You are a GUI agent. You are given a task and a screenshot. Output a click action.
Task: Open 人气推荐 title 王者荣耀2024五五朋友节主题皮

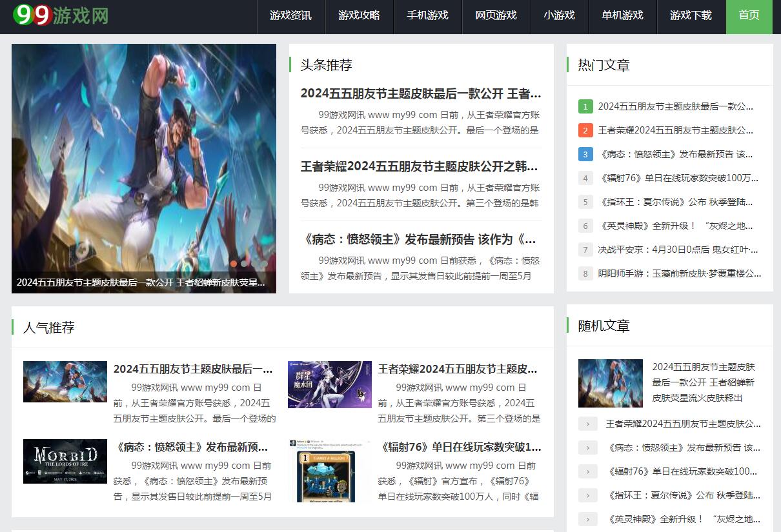[x=458, y=369]
